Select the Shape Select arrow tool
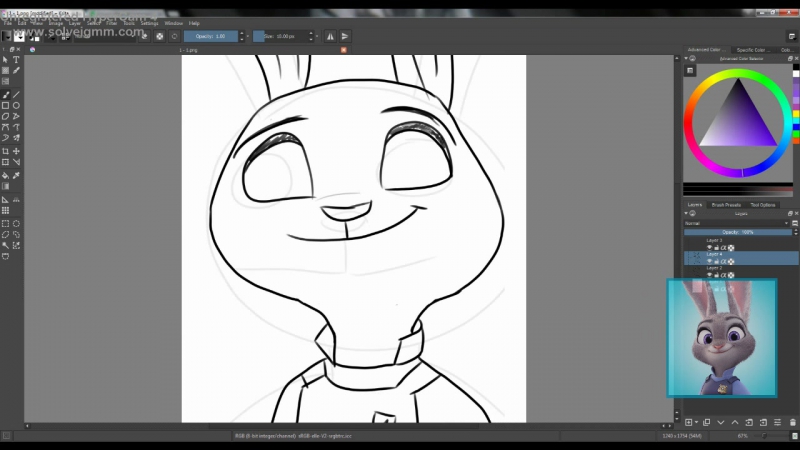 pyautogui.click(x=6, y=60)
